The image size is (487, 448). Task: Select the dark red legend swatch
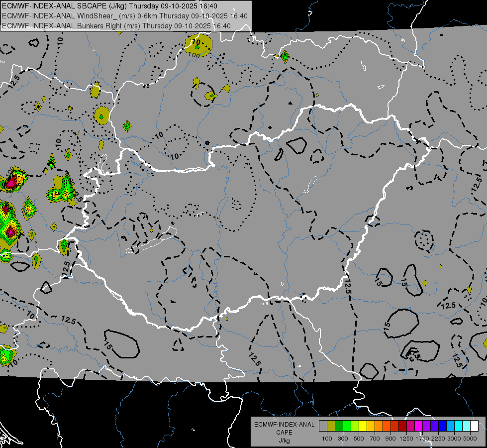point(402,426)
